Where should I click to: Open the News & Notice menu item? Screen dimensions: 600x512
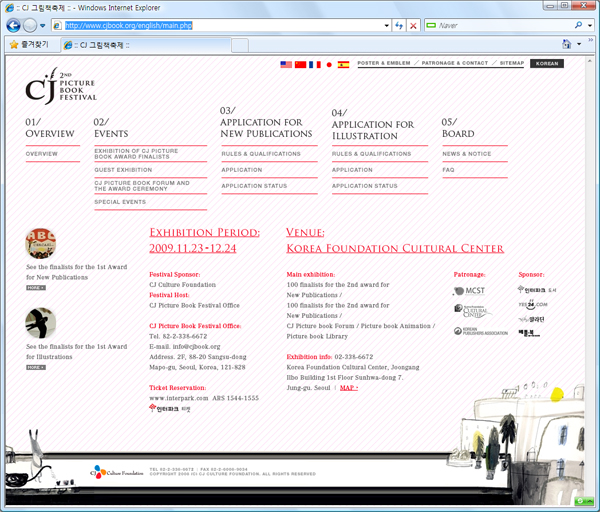[x=466, y=154]
